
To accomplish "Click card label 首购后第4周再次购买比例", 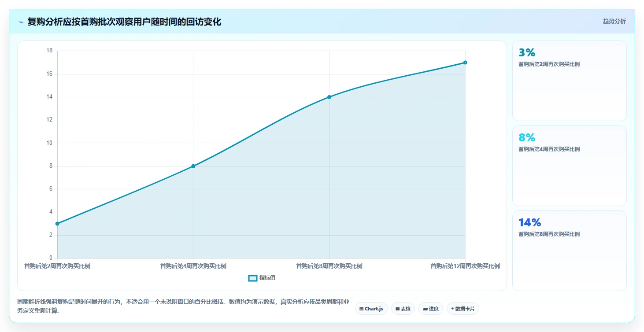I will [549, 149].
